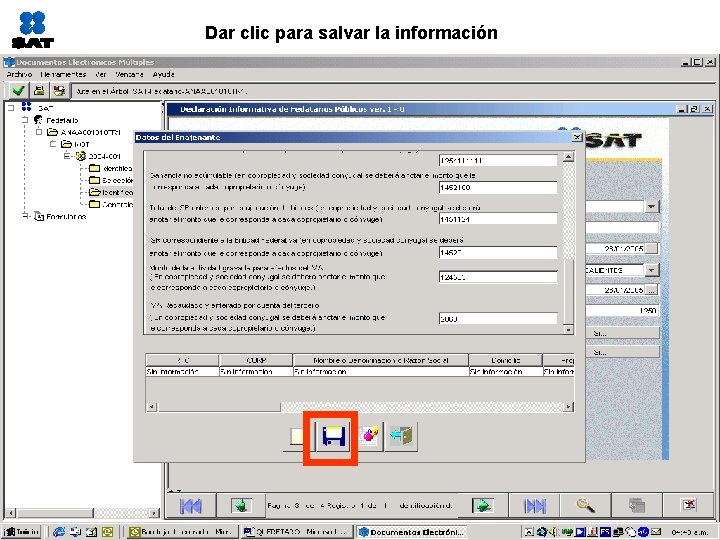Go to first record navigation button
The width and height of the screenshot is (720, 540).
191,506
